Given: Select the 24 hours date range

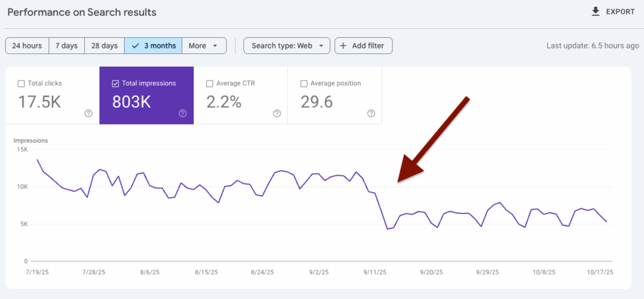Looking at the screenshot, I should [27, 46].
